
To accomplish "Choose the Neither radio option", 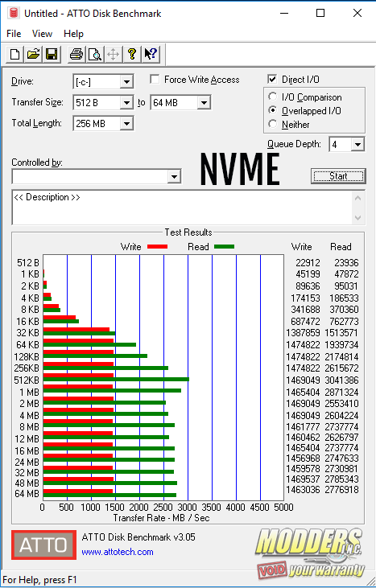I will click(273, 124).
